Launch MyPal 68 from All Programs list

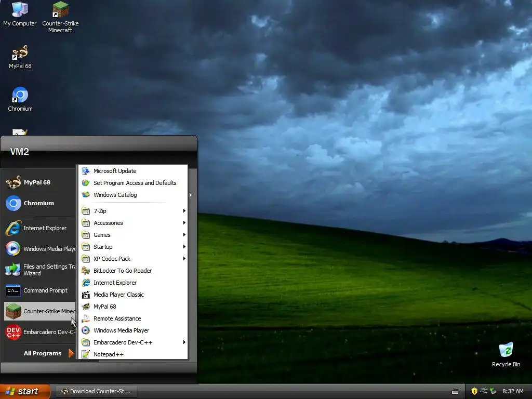tap(133, 307)
